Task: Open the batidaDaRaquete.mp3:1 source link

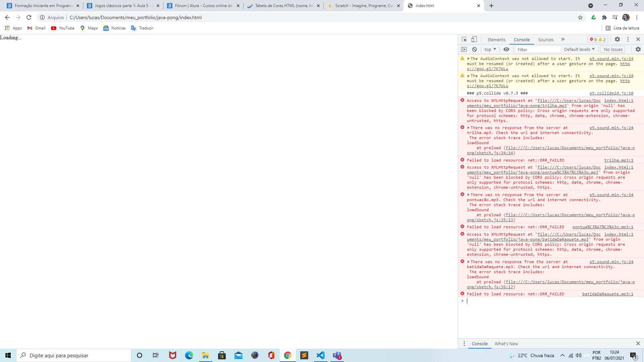Action: 608,294
